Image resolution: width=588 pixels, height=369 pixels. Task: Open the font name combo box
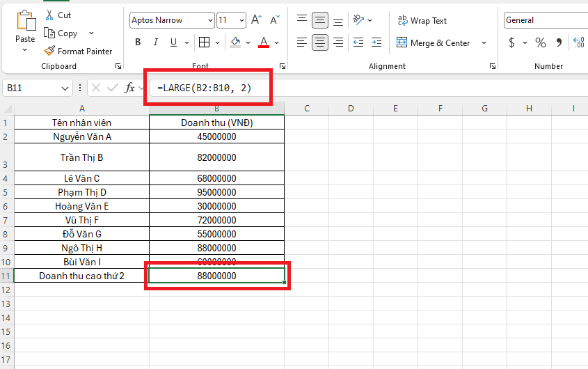coord(172,20)
